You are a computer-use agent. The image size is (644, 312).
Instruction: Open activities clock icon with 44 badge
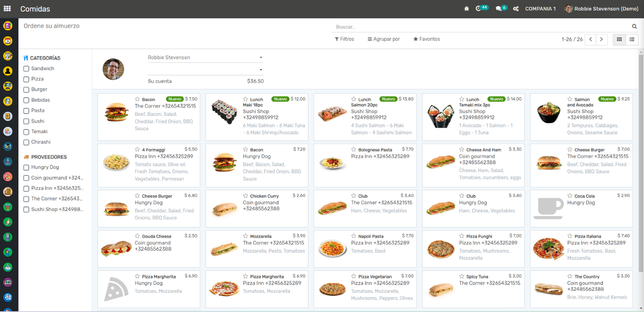tap(479, 8)
